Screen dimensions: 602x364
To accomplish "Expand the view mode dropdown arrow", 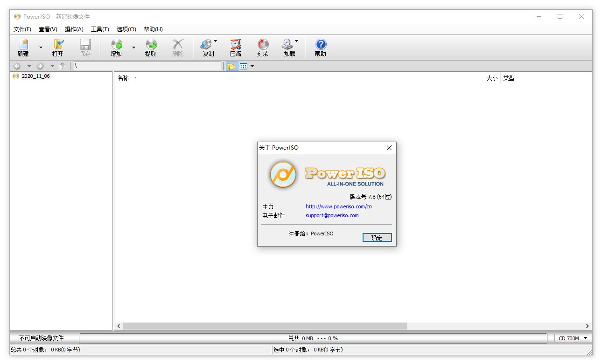I will 252,66.
